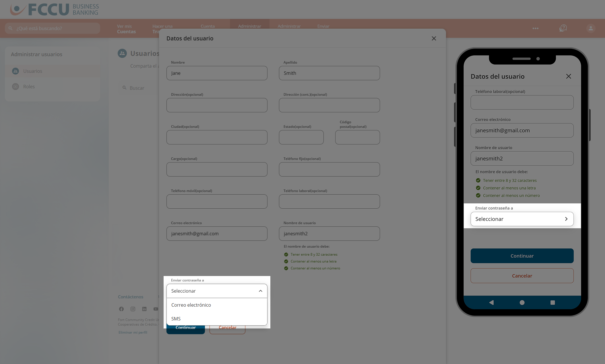Tap Cancelar on the phone mockup

coord(522,276)
